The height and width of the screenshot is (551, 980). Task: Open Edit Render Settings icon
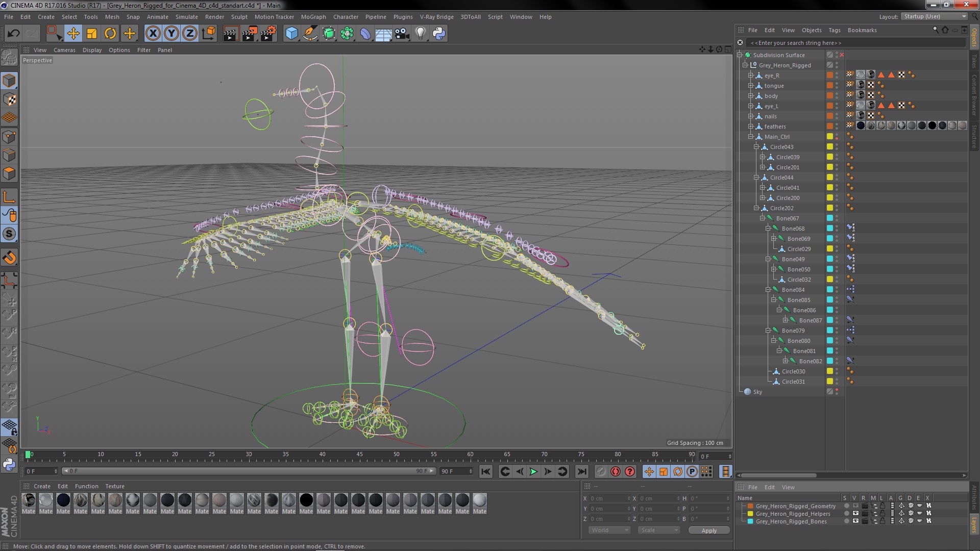pyautogui.click(x=268, y=34)
